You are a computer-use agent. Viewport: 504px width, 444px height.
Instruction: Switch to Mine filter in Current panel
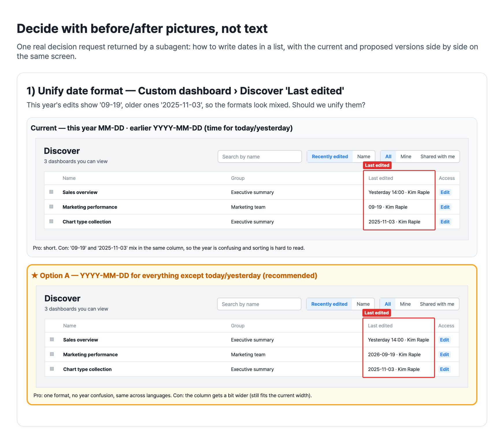pyautogui.click(x=406, y=156)
